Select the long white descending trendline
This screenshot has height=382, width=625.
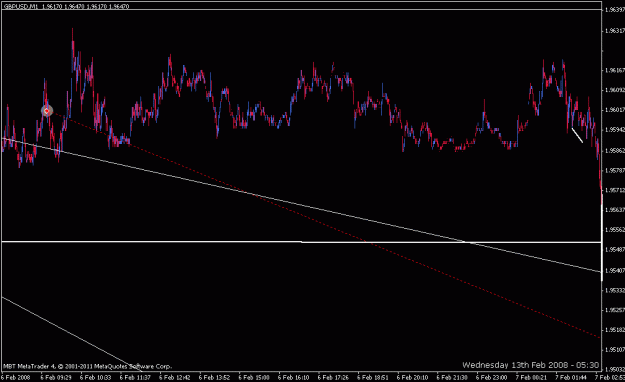[301, 205]
